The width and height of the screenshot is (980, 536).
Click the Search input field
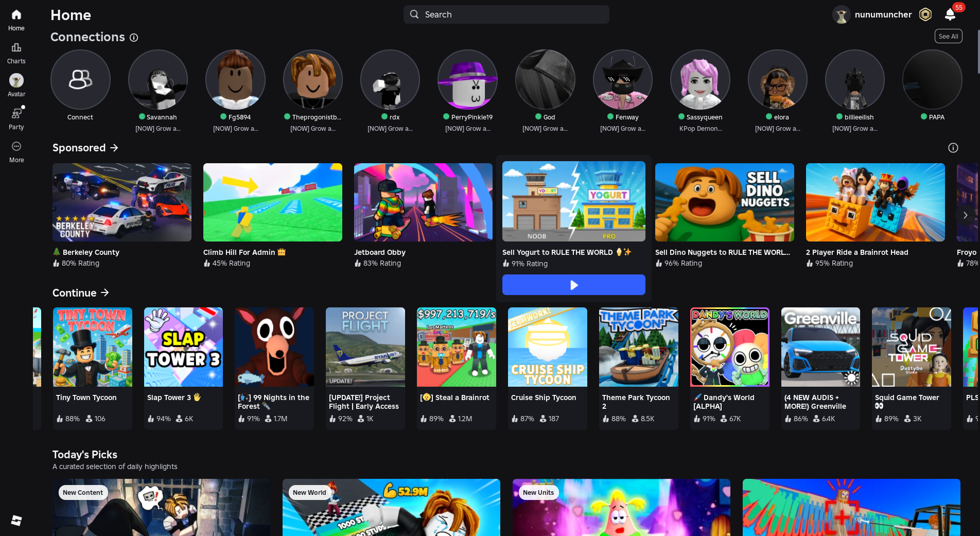506,14
